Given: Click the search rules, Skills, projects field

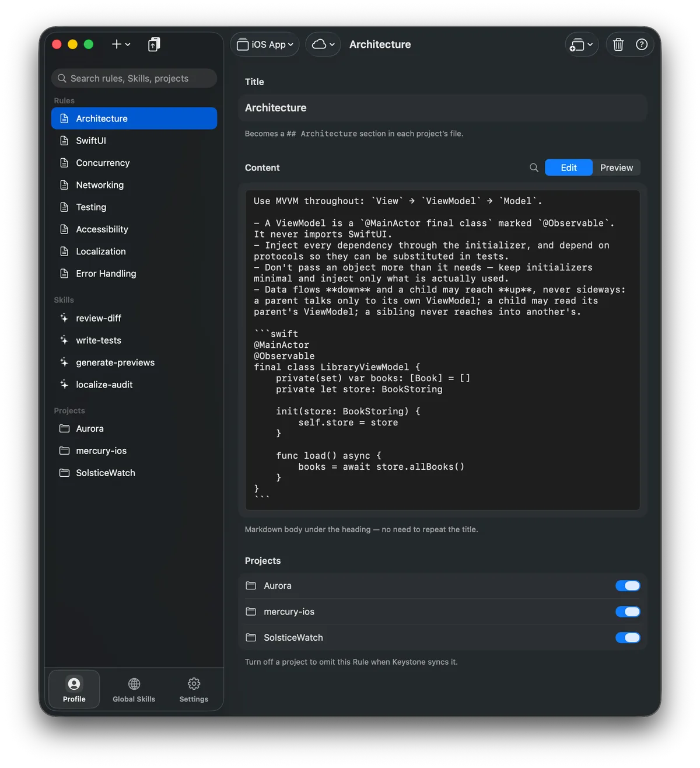Looking at the screenshot, I should pos(134,78).
